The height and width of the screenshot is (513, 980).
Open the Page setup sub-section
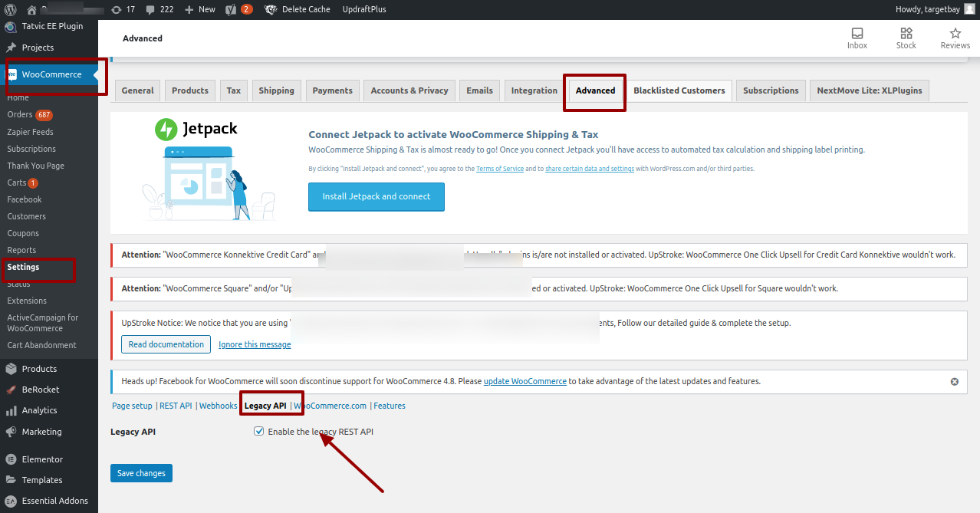[x=132, y=406]
